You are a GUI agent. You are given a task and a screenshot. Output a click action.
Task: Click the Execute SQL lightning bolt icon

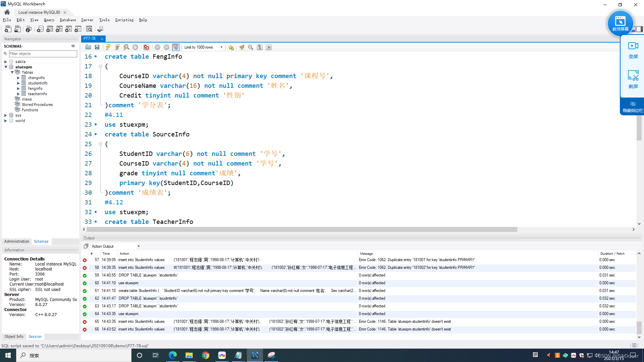pos(108,47)
